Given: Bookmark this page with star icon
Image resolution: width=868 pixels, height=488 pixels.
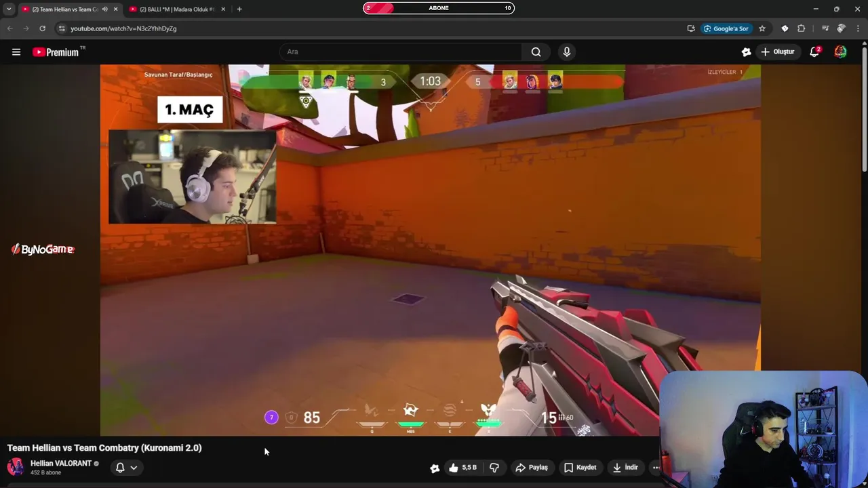Looking at the screenshot, I should [x=762, y=28].
